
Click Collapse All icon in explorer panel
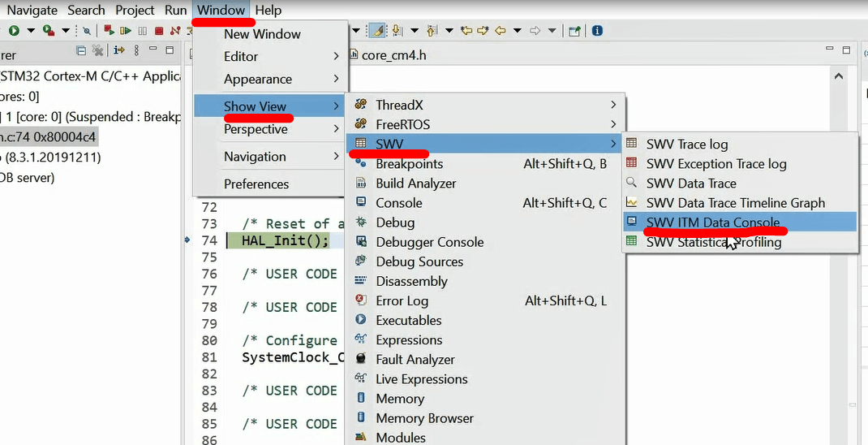point(81,50)
